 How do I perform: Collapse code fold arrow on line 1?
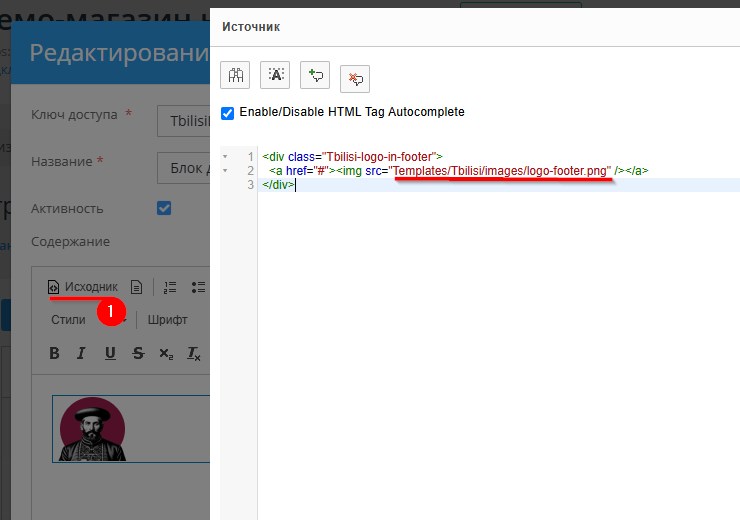(225, 157)
